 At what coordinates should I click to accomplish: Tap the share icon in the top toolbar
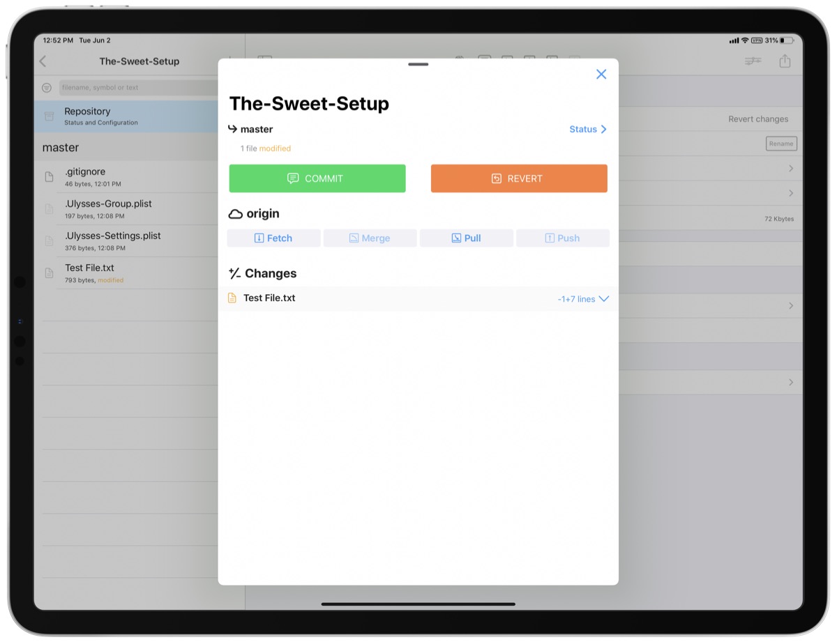[785, 61]
